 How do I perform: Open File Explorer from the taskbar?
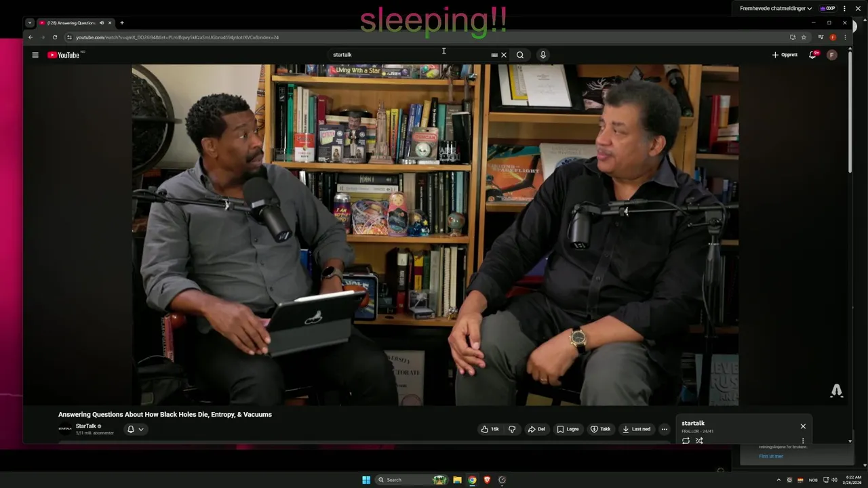coord(457,480)
